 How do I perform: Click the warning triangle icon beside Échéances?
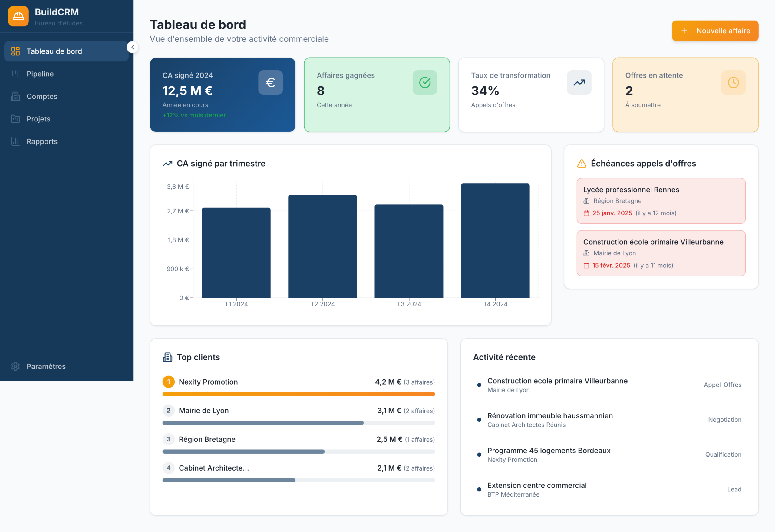tap(581, 164)
